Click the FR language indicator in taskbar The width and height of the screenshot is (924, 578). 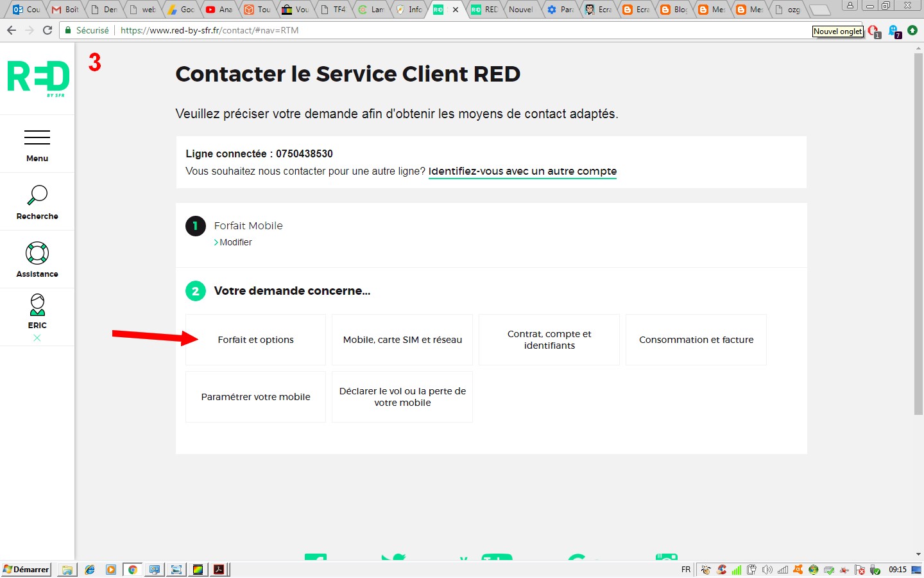(x=686, y=570)
